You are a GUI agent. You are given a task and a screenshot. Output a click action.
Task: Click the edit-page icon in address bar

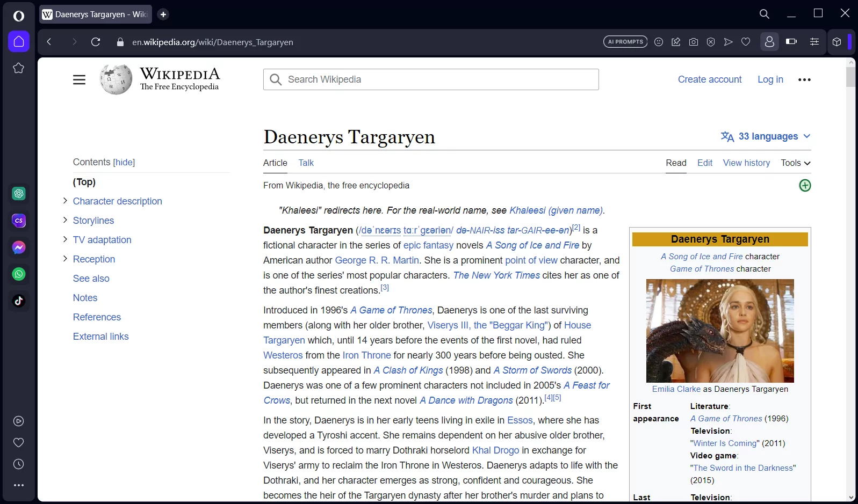tap(676, 42)
